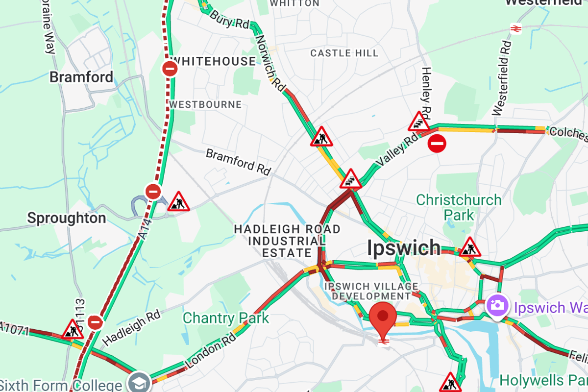Open the roadworks icon on Norwich Rd
Image resolution: width=588 pixels, height=392 pixels.
[x=321, y=137]
